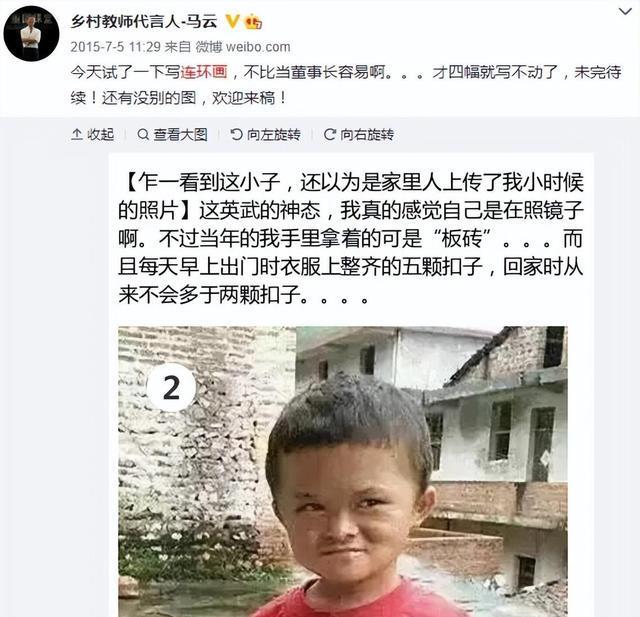Open the red 连环画 keyword link
The width and height of the screenshot is (640, 617).
click(x=204, y=72)
